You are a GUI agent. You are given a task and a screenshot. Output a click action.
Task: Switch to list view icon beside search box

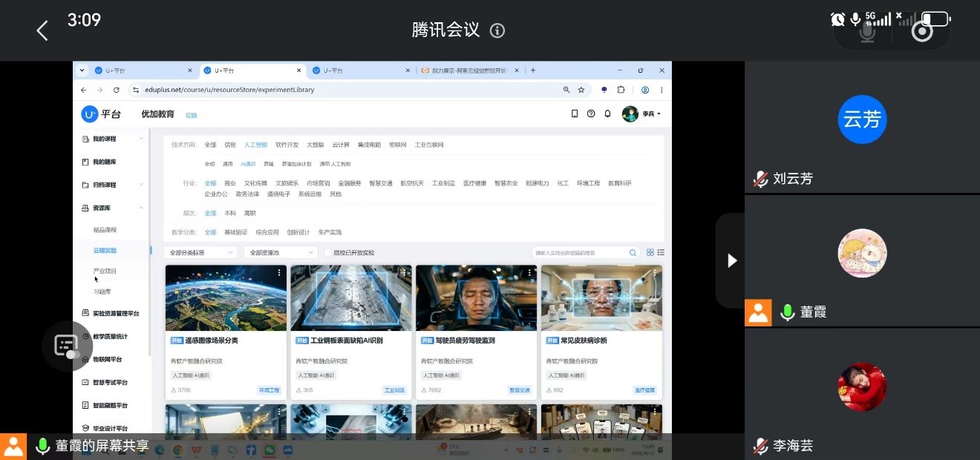pos(661,252)
